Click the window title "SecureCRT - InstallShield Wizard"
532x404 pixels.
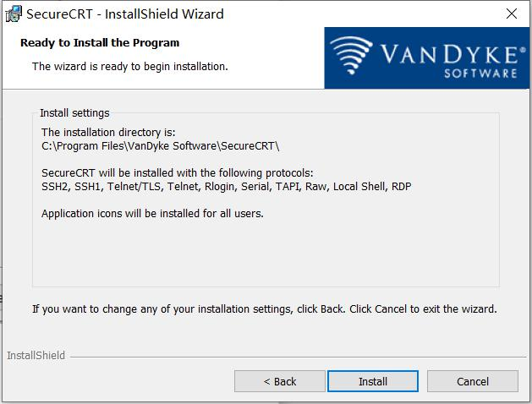125,14
